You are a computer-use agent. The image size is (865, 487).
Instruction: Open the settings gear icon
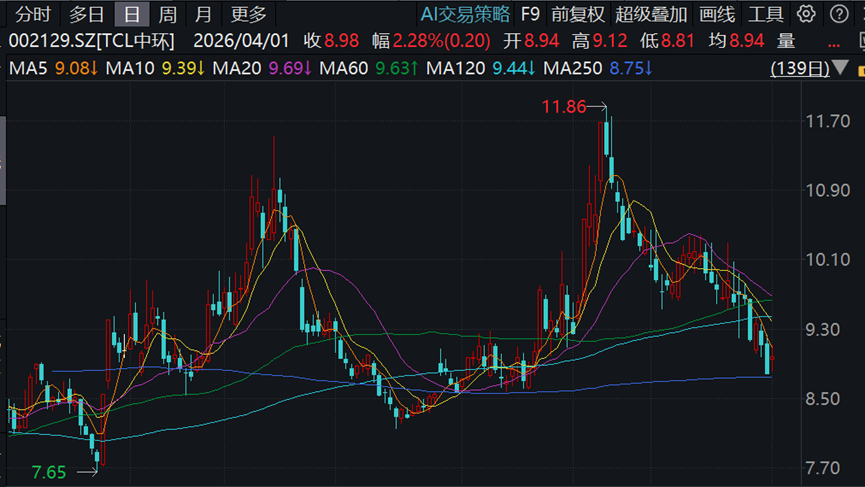pos(806,14)
